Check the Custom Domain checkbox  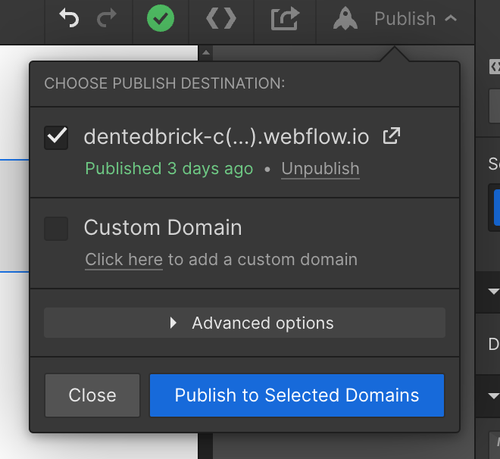(56, 229)
